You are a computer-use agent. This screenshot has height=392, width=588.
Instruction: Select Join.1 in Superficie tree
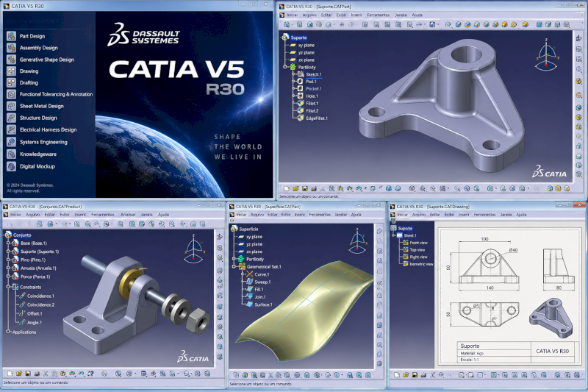tap(260, 296)
